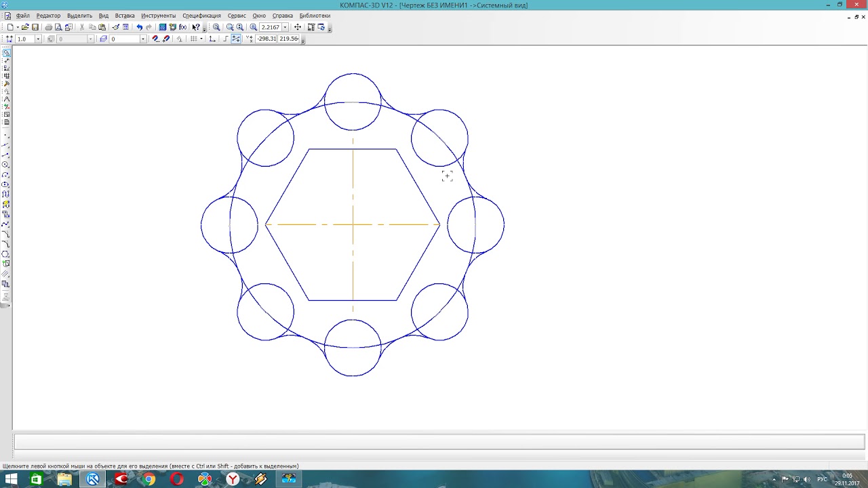Open the Редактор menu
The height and width of the screenshot is (488, 868).
pyautogui.click(x=48, y=15)
